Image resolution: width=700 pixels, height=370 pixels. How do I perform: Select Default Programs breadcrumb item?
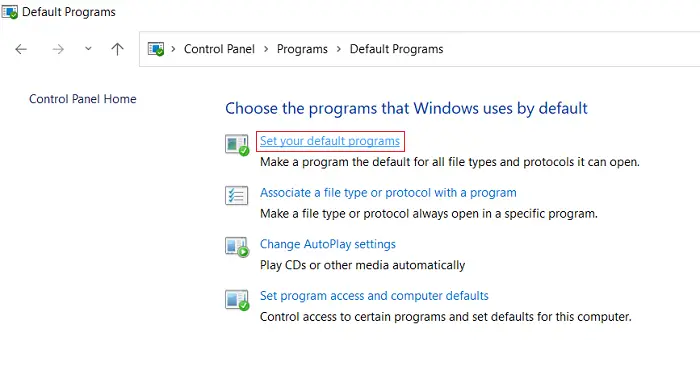coord(396,49)
